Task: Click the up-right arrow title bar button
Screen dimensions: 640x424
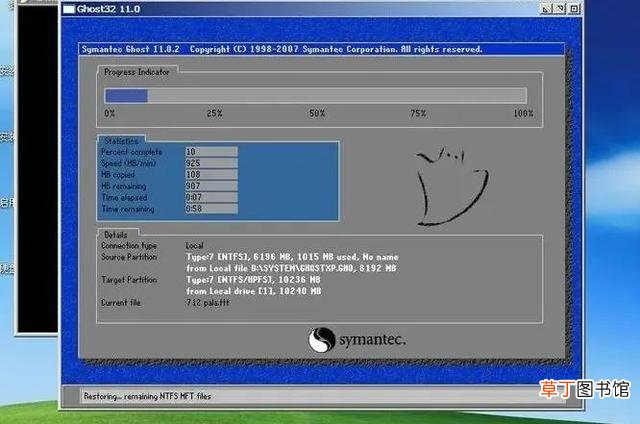Action: point(560,9)
